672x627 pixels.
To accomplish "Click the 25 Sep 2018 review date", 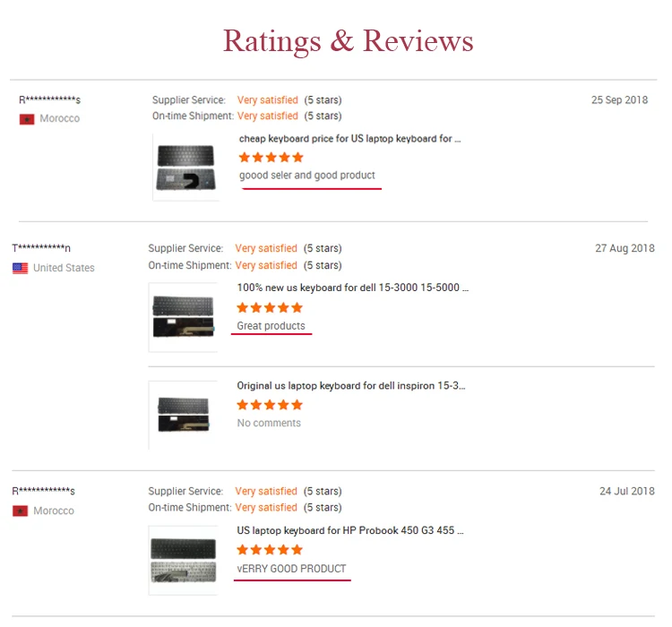I will [x=619, y=99].
